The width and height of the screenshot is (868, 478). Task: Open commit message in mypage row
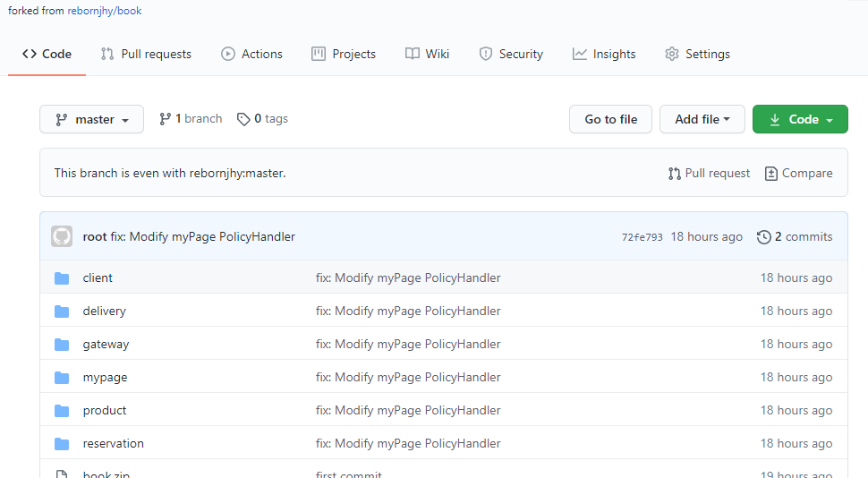click(x=408, y=377)
